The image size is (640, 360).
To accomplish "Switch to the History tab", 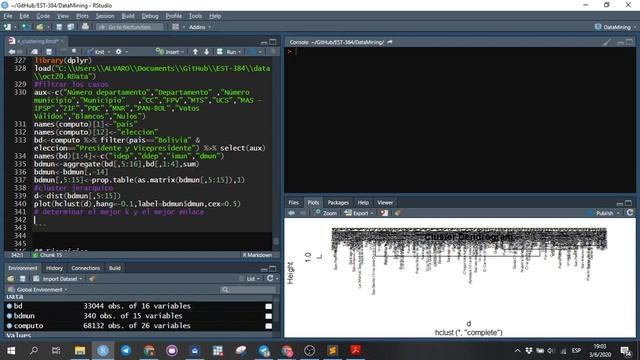I will tap(54, 268).
